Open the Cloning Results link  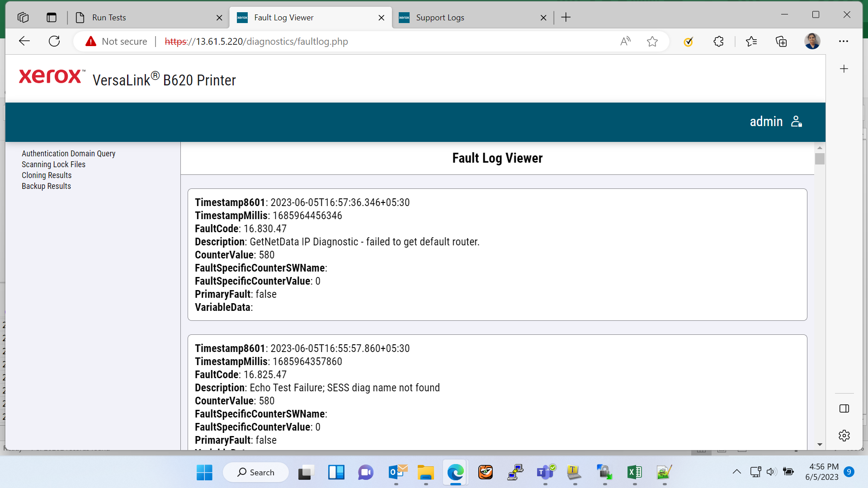[x=47, y=175]
